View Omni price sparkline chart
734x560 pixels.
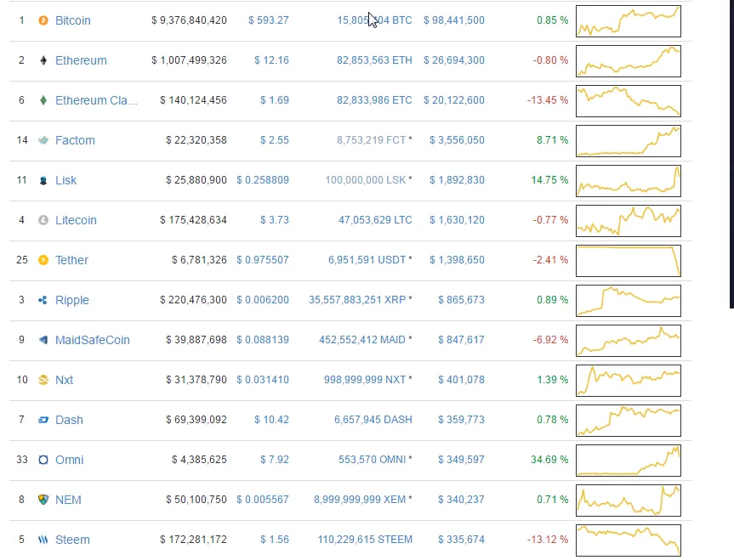[x=629, y=461]
